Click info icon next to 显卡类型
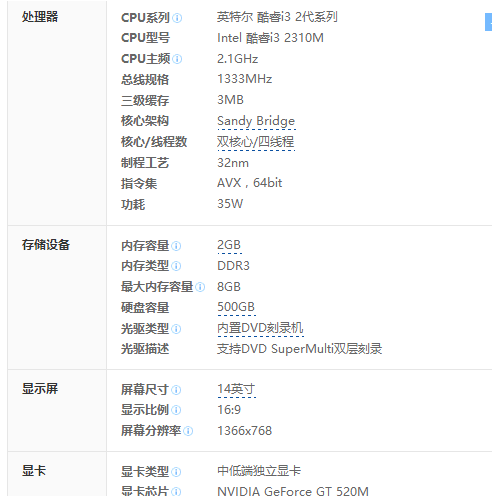Image resolution: width=492 pixels, height=496 pixels. pos(176,472)
